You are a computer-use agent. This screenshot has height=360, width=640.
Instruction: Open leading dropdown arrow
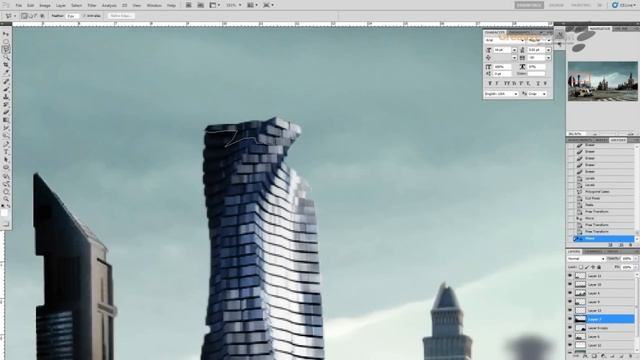[548, 50]
